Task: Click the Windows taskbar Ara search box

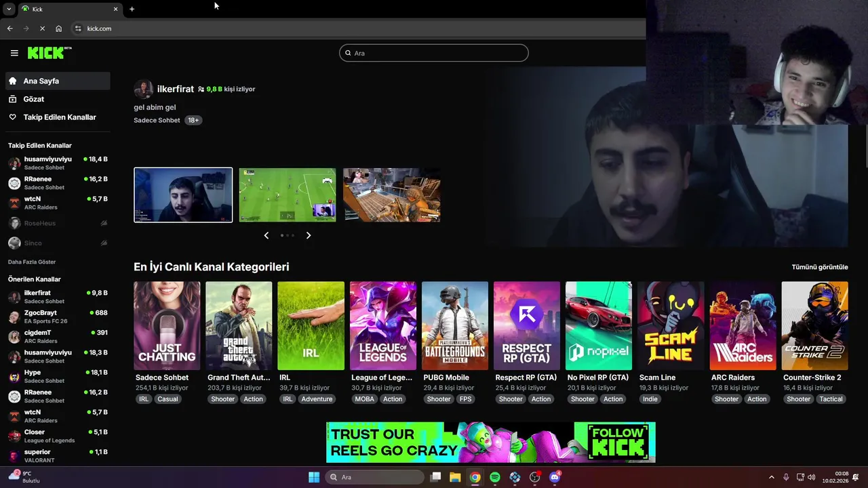Action: 374,477
